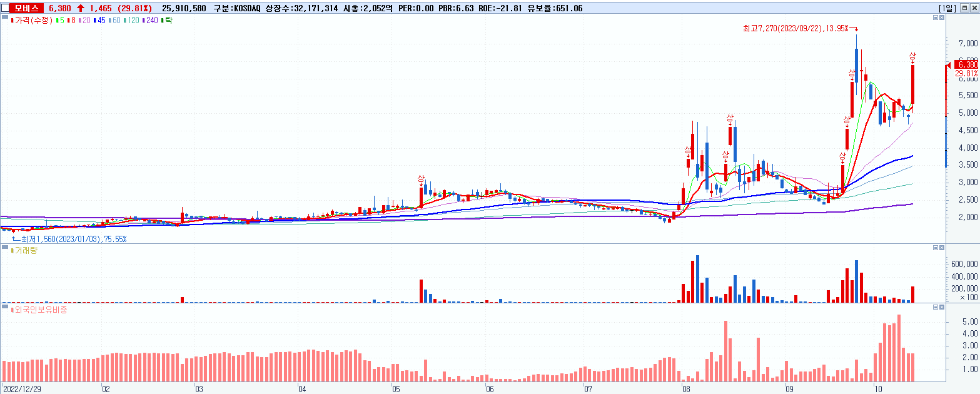Click the 200,000 volume axis label
This screenshot has height=394, width=980.
pos(964,288)
